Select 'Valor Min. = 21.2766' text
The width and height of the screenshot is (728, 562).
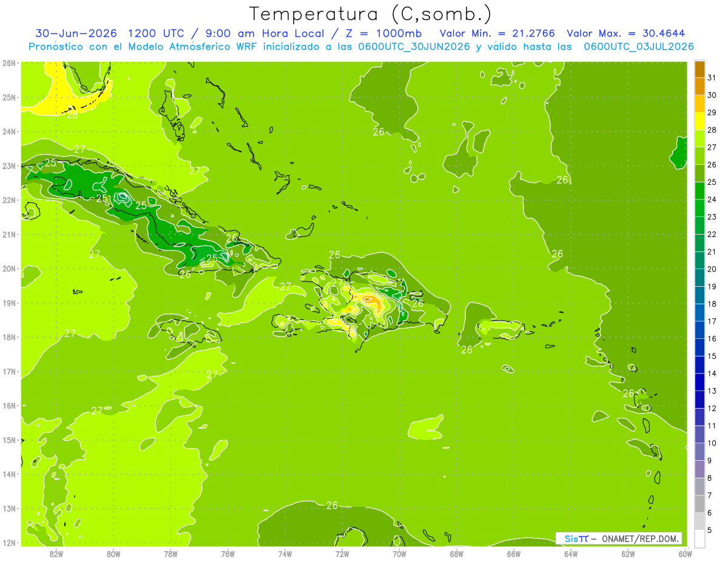pyautogui.click(x=498, y=33)
